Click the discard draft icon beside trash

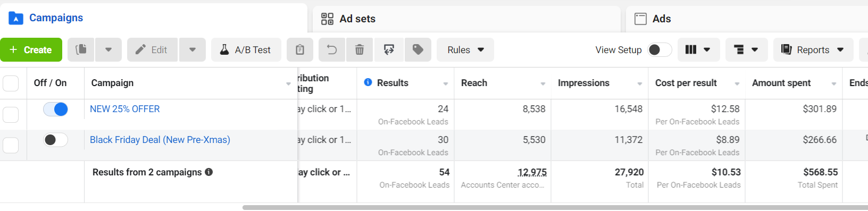click(x=389, y=50)
